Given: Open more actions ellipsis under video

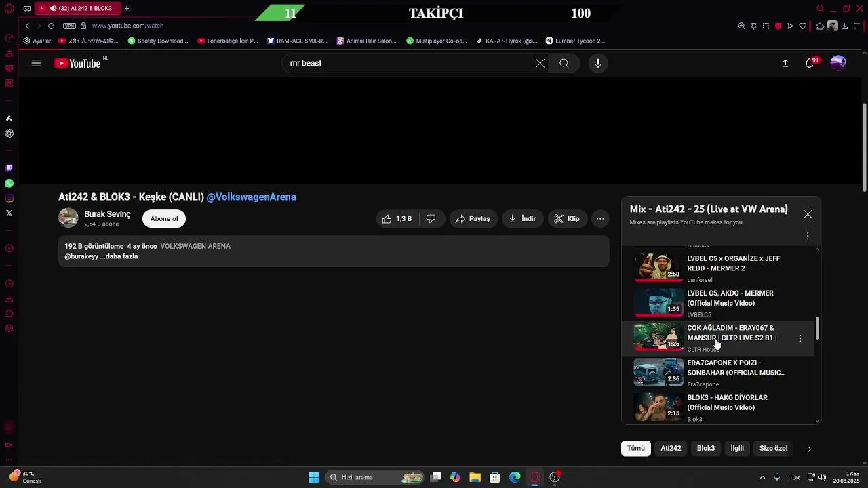Looking at the screenshot, I should [600, 218].
